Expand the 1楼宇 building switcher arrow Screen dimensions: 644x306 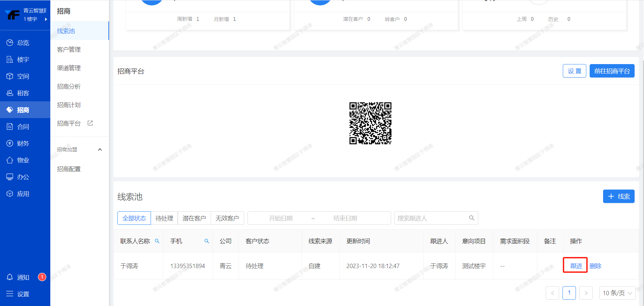pos(46,19)
